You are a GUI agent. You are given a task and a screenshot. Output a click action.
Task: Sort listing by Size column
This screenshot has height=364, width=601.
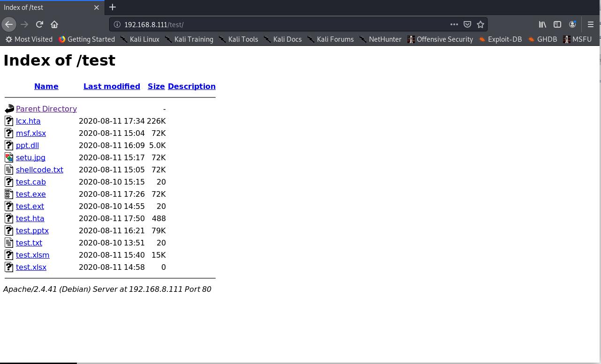156,86
